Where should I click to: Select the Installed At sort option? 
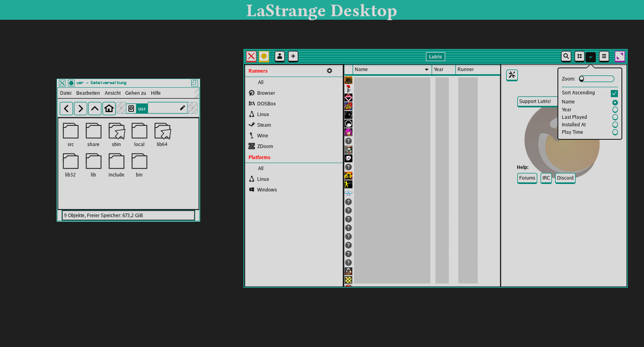615,125
